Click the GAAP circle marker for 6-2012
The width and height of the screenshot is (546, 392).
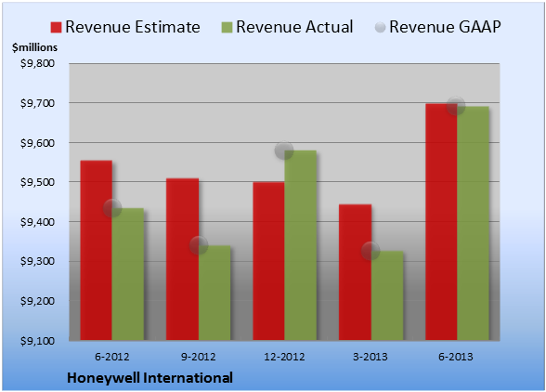click(x=112, y=208)
